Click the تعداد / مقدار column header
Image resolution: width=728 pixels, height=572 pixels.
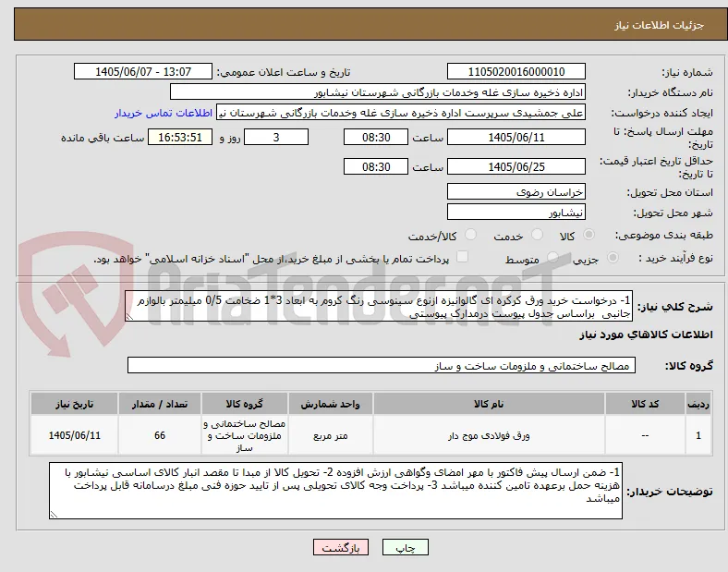click(160, 404)
